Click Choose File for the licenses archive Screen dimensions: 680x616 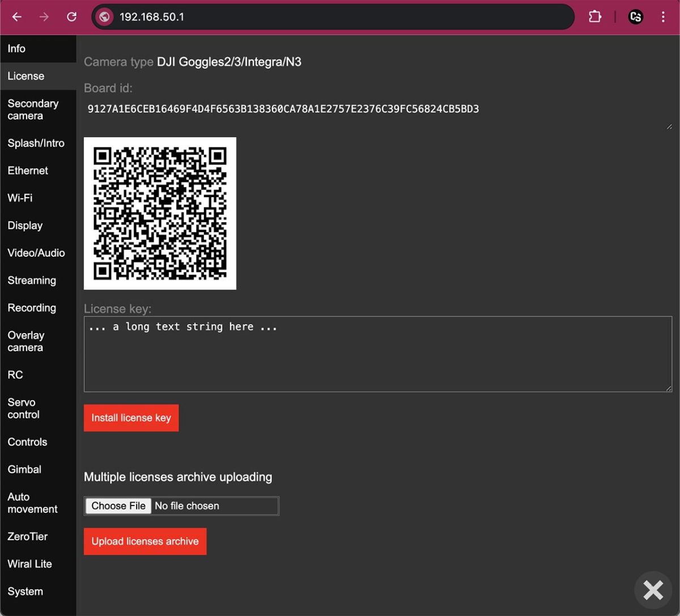click(x=117, y=505)
